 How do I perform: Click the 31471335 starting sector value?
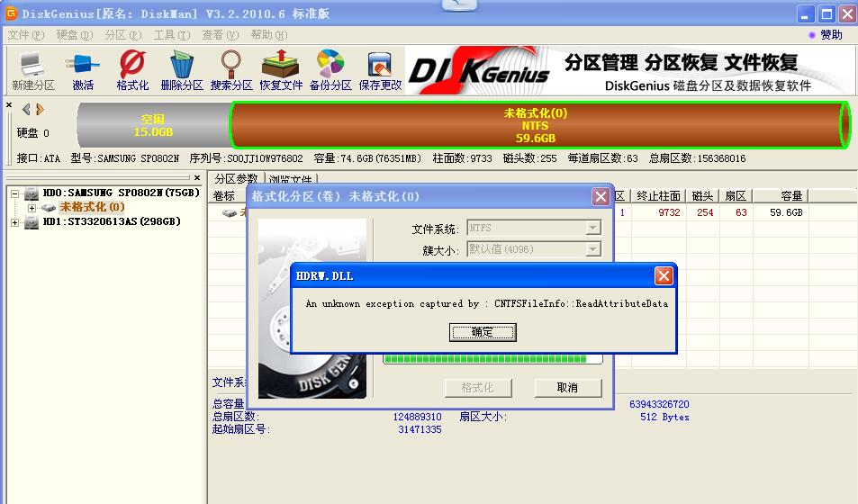tap(420, 429)
